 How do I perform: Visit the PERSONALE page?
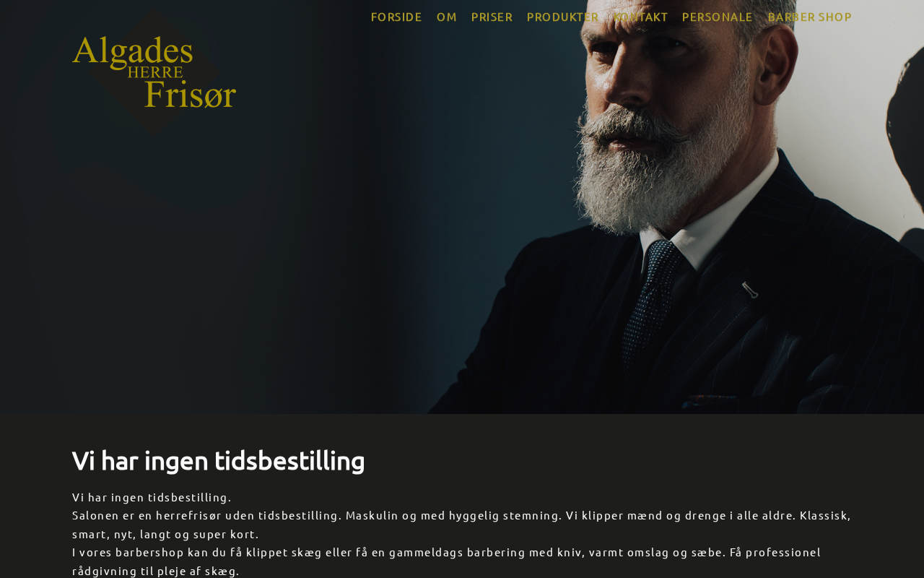[718, 17]
